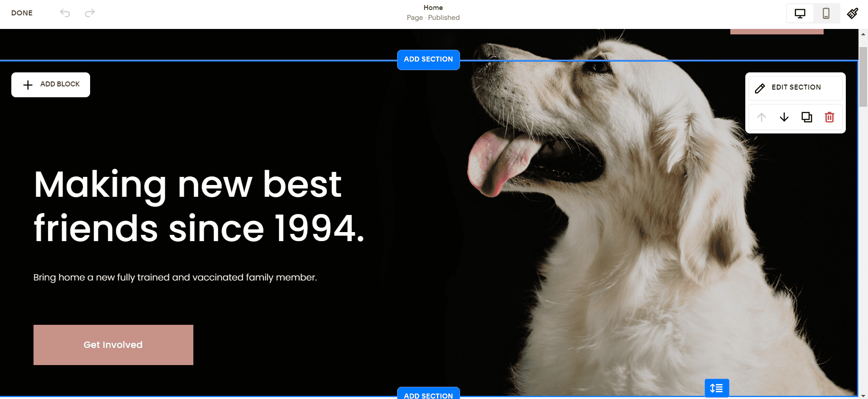
Task: Duplicate this section
Action: [x=807, y=118]
